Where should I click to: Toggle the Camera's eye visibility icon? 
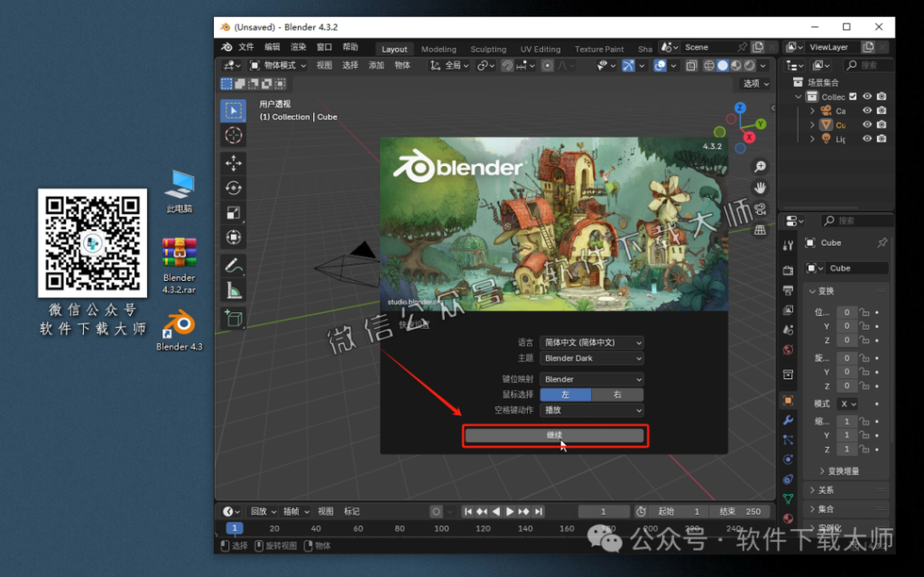pos(867,110)
